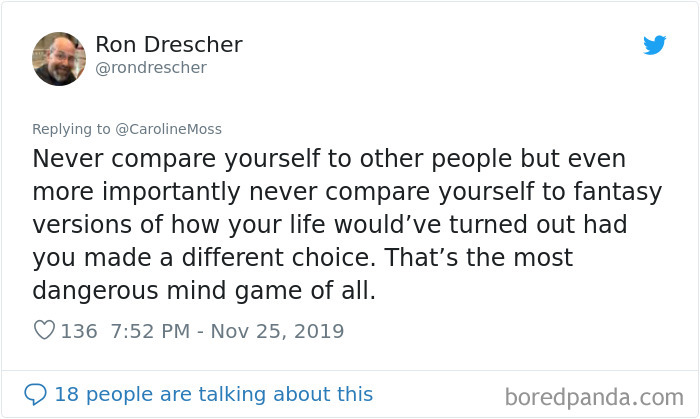This screenshot has height=419, width=700.
Task: Open the @rondrescher handle link
Action: pyautogui.click(x=151, y=68)
